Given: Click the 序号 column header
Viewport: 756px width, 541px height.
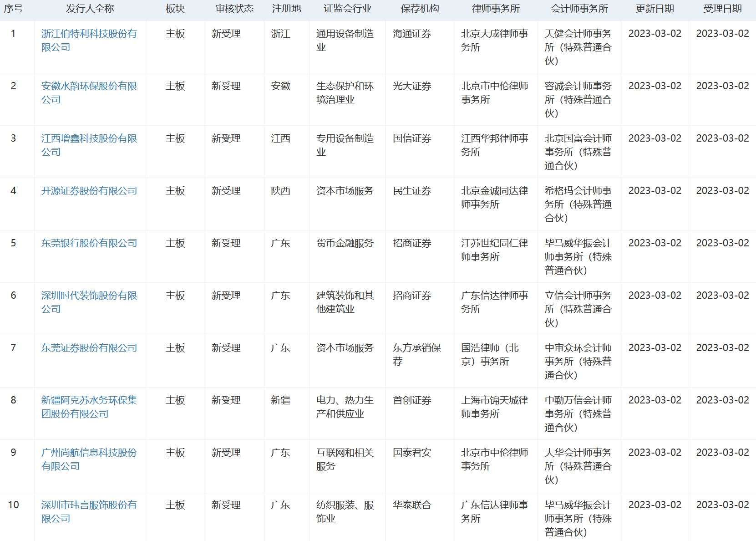Looking at the screenshot, I should [x=13, y=9].
